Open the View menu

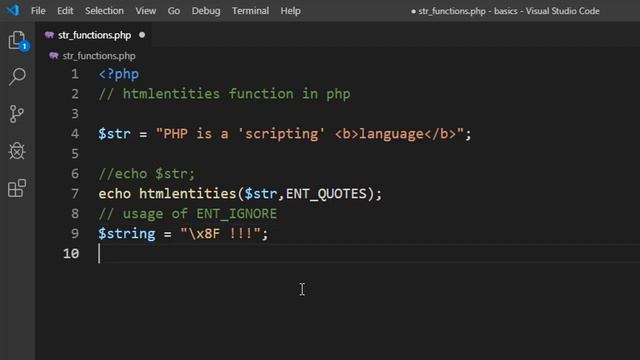coord(146,11)
